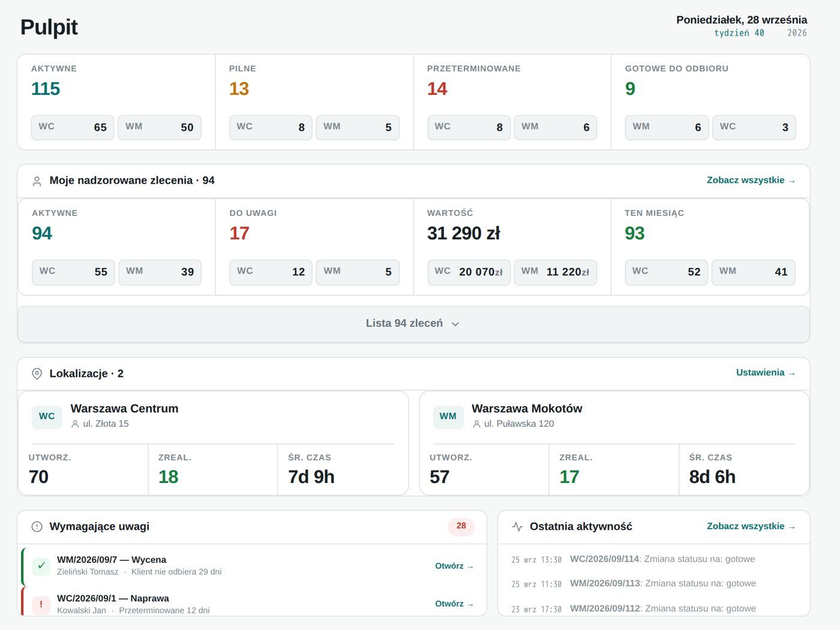Click the person icon beside Moje nadzorowane zlecenia

[37, 181]
